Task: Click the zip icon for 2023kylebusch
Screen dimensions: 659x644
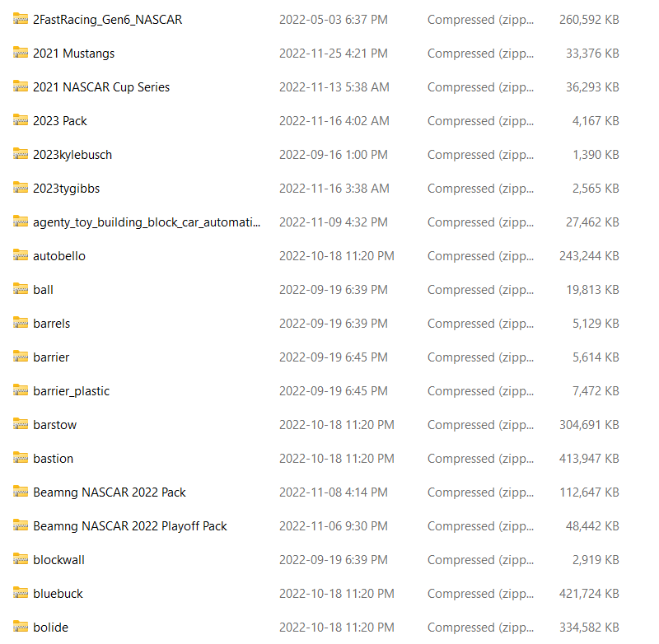Action: (20, 154)
